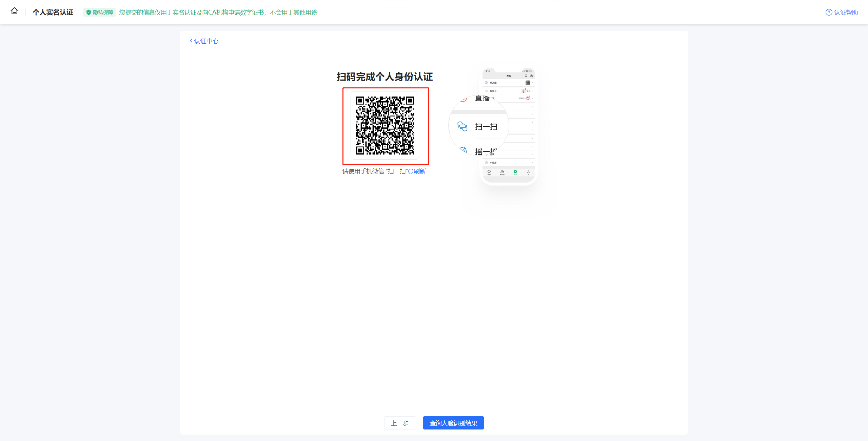868x441 pixels.
Task: Click 查询人脸识别结果 button
Action: (453, 423)
